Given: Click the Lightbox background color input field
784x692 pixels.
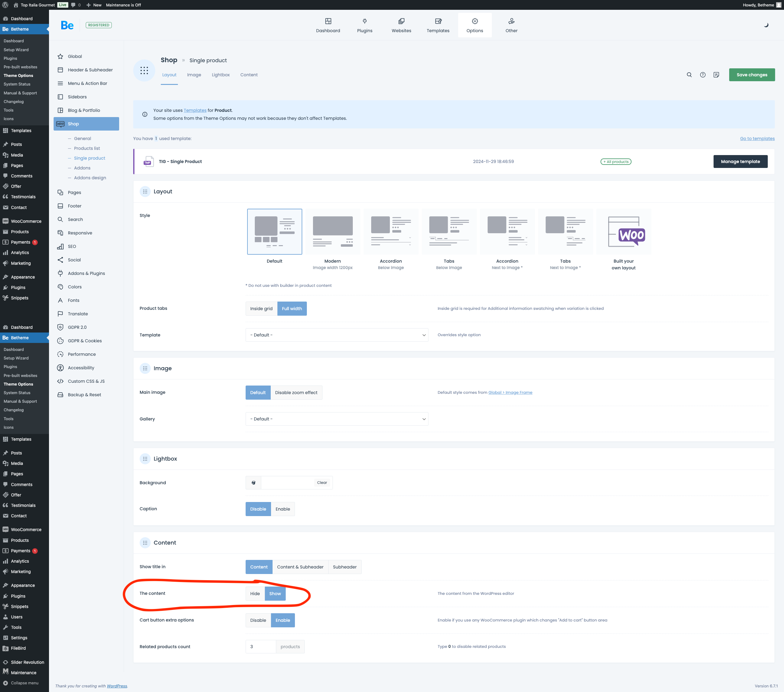Looking at the screenshot, I should click(x=287, y=482).
